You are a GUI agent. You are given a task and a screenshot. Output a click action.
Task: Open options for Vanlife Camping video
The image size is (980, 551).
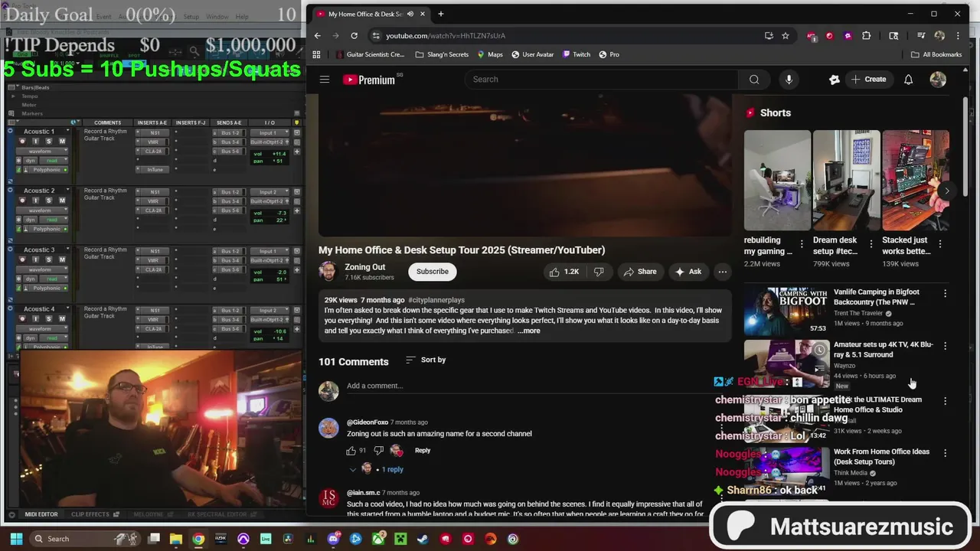click(x=945, y=294)
